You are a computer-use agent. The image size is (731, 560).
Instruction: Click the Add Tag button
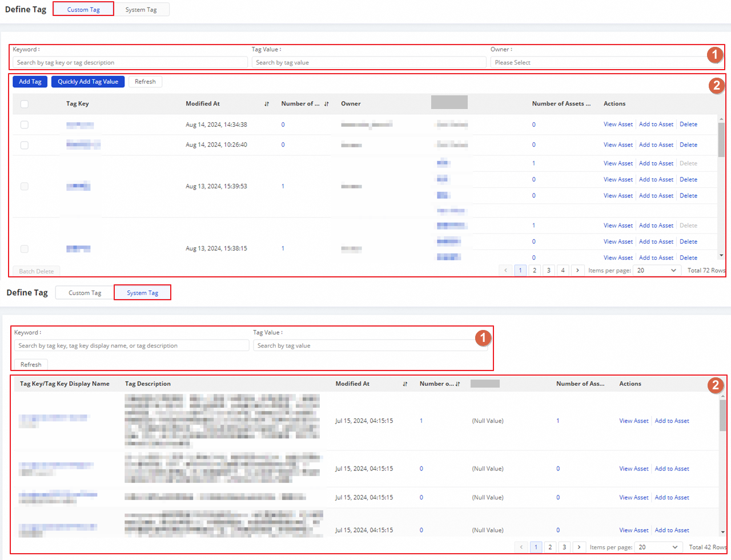[x=30, y=82]
